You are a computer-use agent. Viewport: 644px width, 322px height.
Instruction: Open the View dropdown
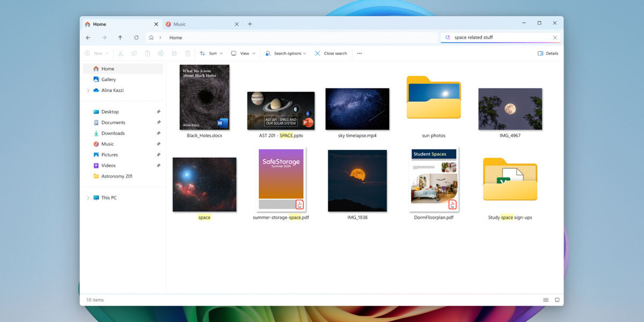243,53
